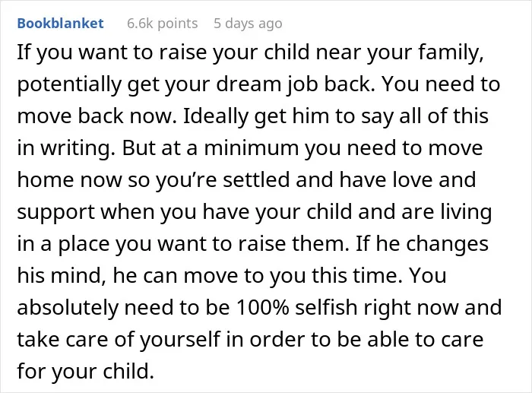
Task: Open the Bookblanket user profile link
Action: click(60, 24)
